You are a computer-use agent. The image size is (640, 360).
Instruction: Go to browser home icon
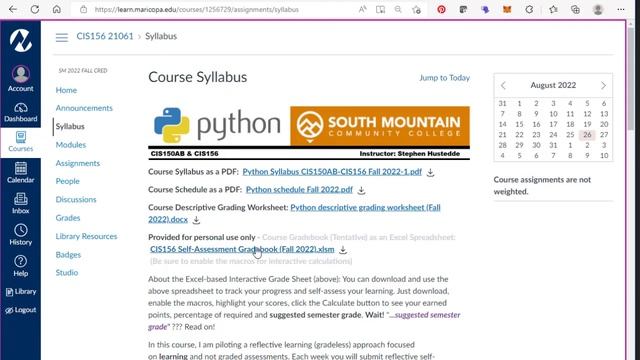click(57, 9)
